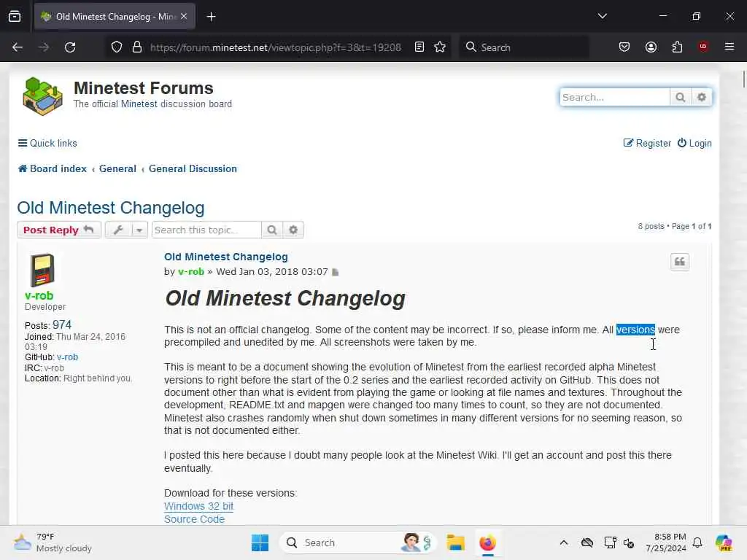Screen dimensions: 747x560
Task: Click the small post permalink icon
Action: [x=336, y=273]
